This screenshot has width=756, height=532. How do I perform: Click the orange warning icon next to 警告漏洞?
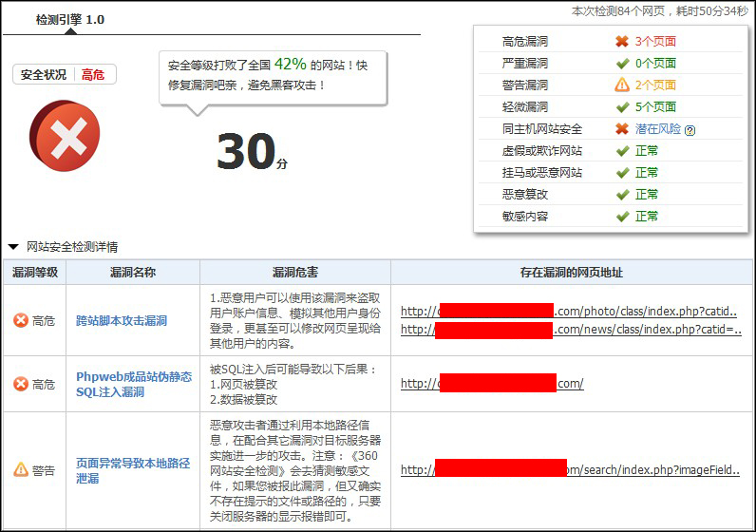coord(621,85)
